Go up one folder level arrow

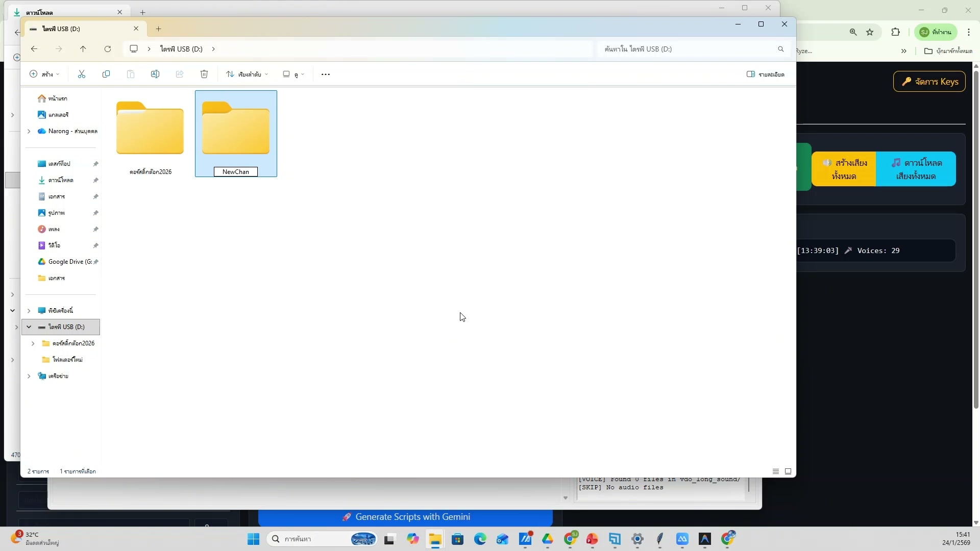(x=83, y=49)
